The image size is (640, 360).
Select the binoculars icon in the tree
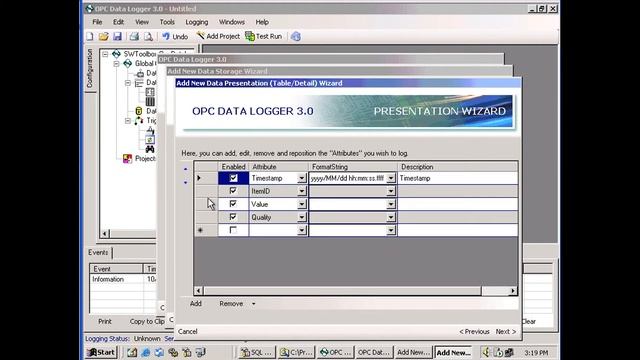pos(150,149)
